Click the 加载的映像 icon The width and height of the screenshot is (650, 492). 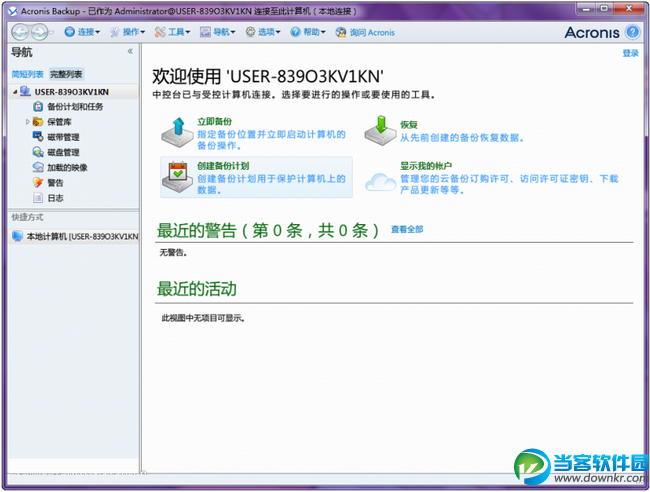click(38, 167)
